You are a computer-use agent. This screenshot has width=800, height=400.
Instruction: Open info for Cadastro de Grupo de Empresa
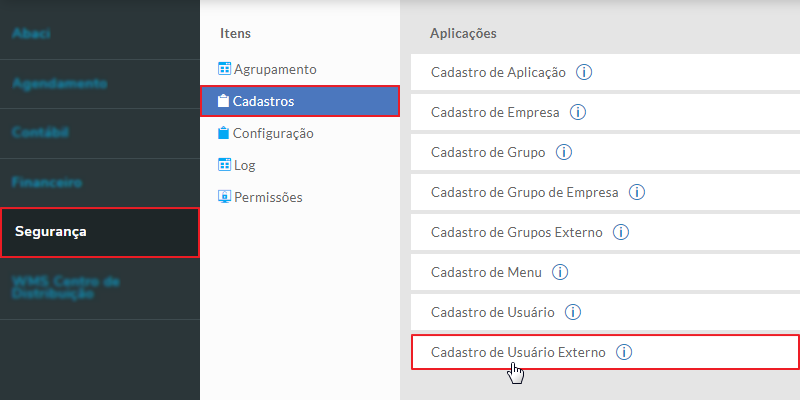(x=637, y=192)
